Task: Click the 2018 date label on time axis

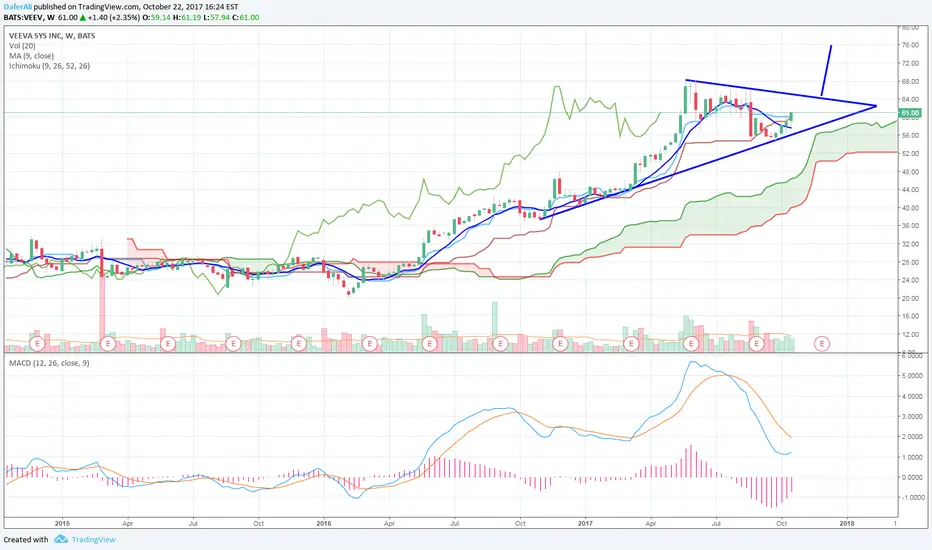Action: click(x=847, y=524)
